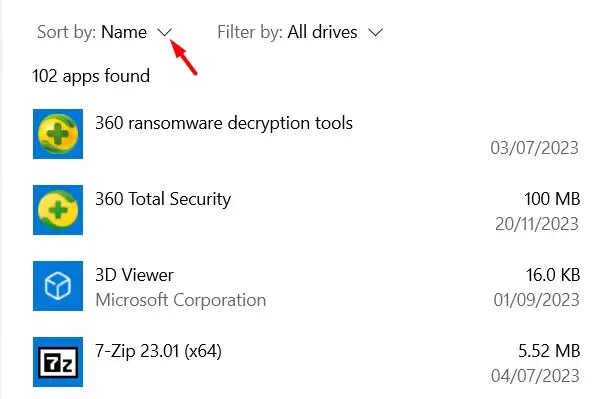
Task: Click the 01/09/2023 install date
Action: 536,300
